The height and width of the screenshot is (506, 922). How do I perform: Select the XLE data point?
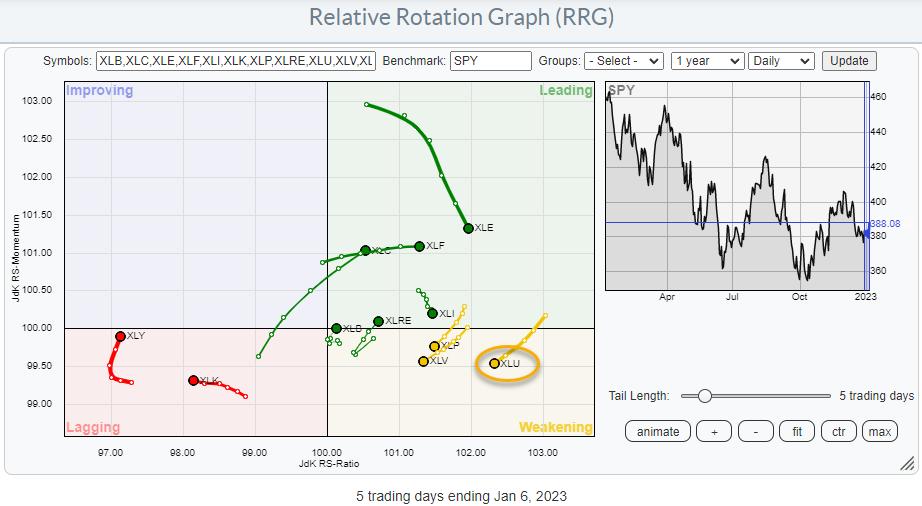click(468, 228)
